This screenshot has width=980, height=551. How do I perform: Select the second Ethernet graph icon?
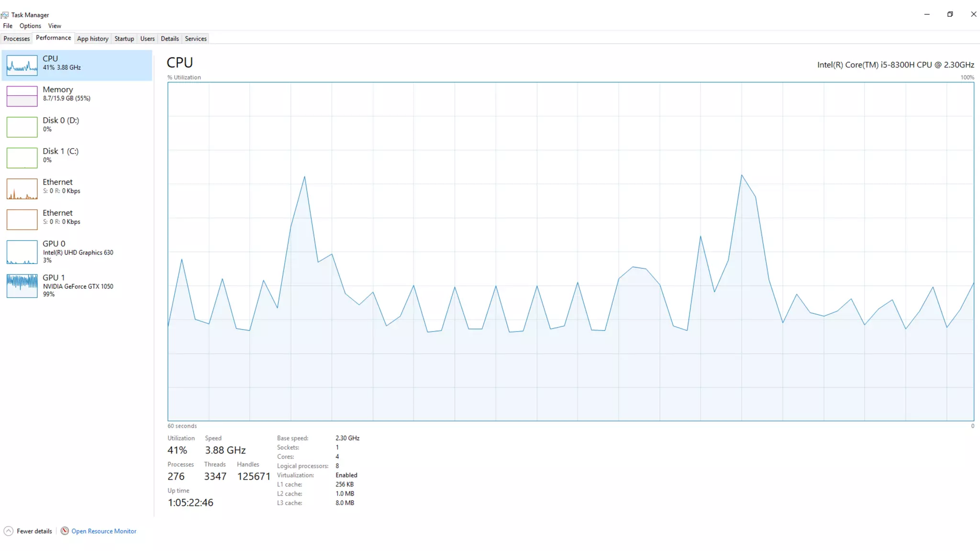point(22,220)
